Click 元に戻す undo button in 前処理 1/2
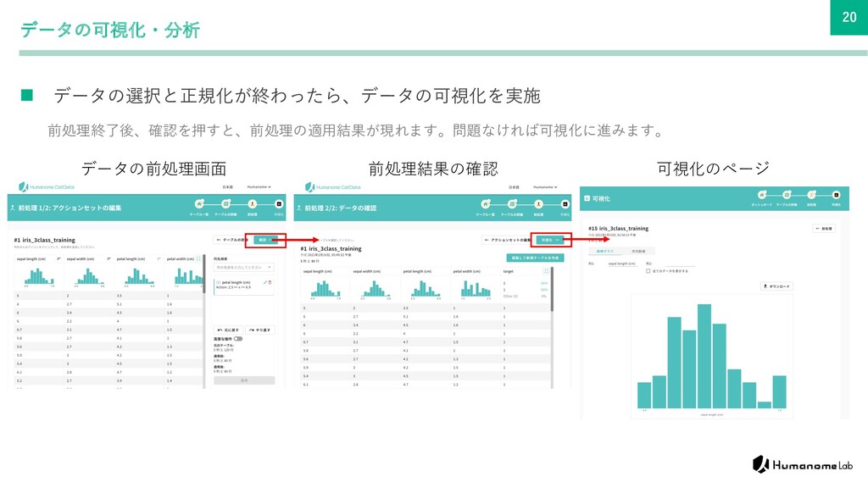 [x=228, y=330]
